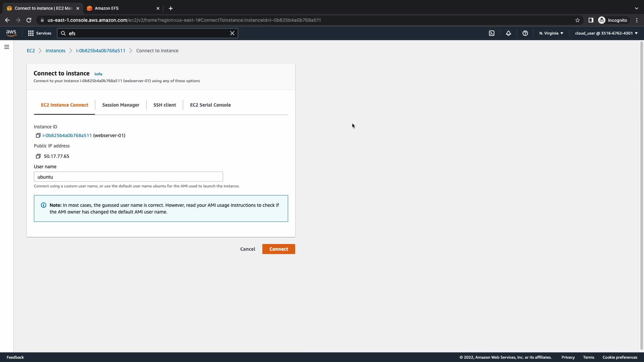The width and height of the screenshot is (644, 362).
Task: Switch to the Amazon EFS browser tab
Action: [121, 8]
